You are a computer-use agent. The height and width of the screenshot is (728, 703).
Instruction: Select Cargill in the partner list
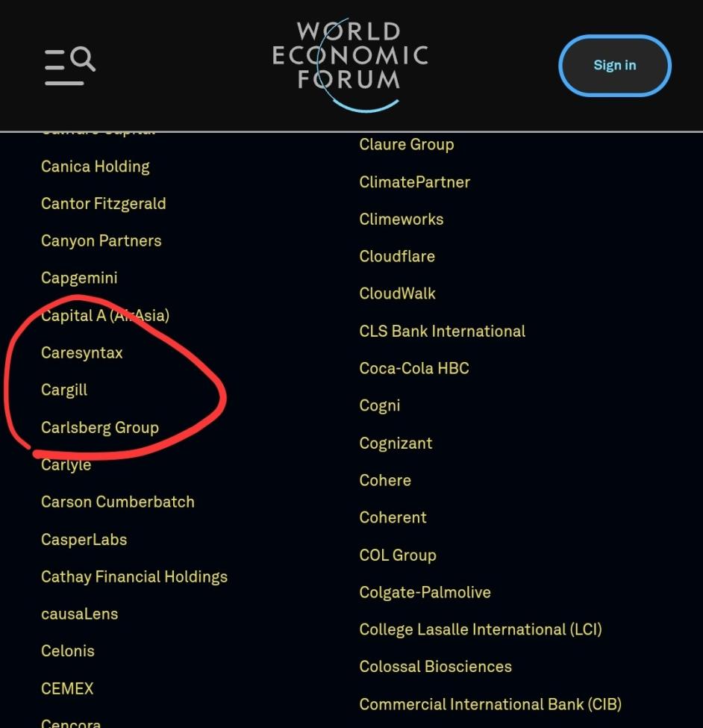point(64,390)
